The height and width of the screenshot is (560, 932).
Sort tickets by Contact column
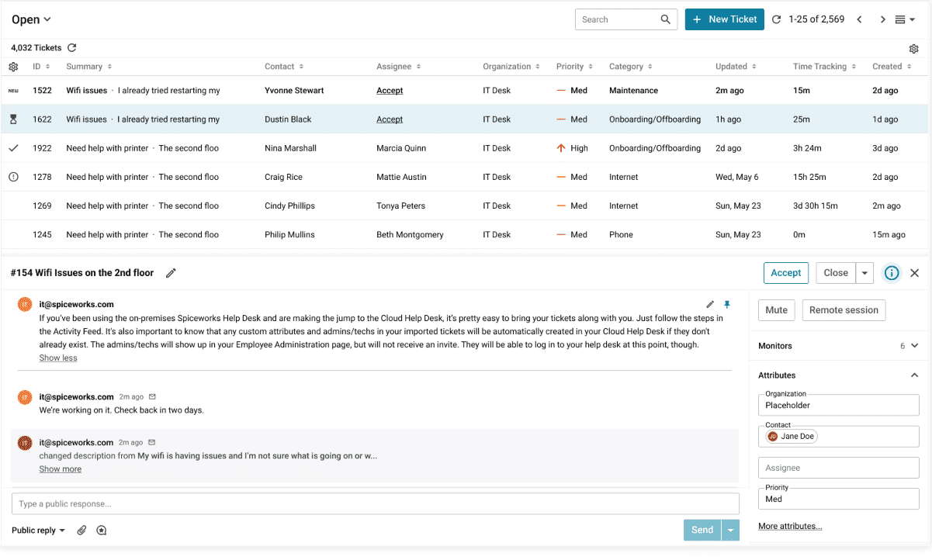point(284,67)
